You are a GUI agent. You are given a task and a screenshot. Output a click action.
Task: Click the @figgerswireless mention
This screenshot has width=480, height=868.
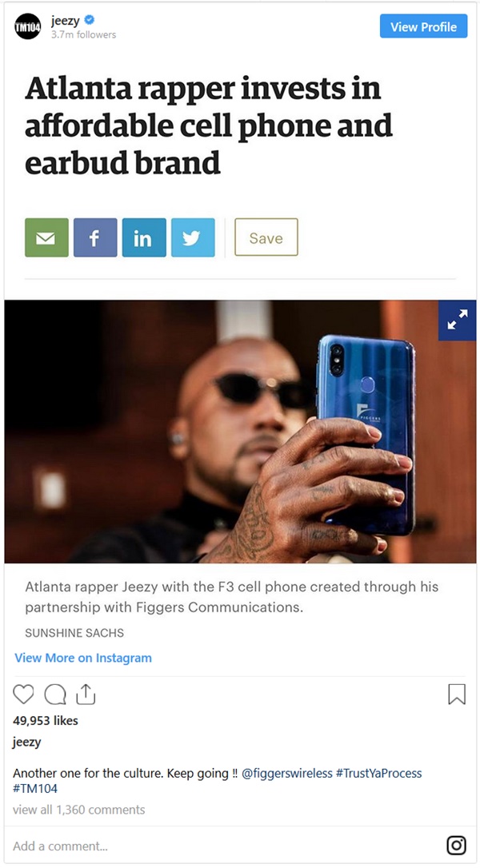(x=287, y=774)
